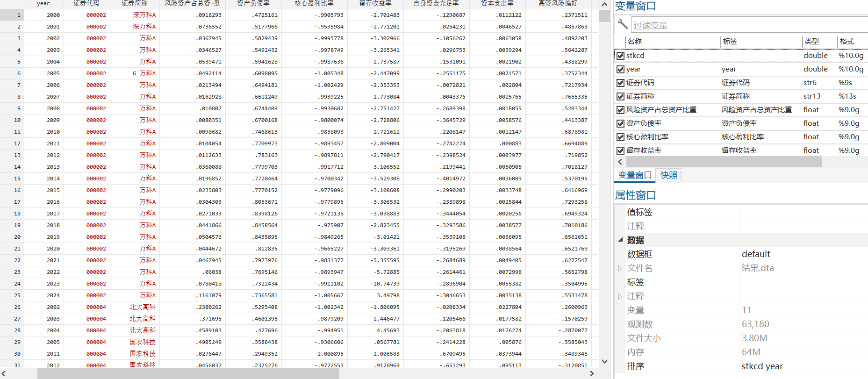Image resolution: width=868 pixels, height=379 pixels.
Task: Select the 高管风险偏好 column header
Action: point(558,4)
